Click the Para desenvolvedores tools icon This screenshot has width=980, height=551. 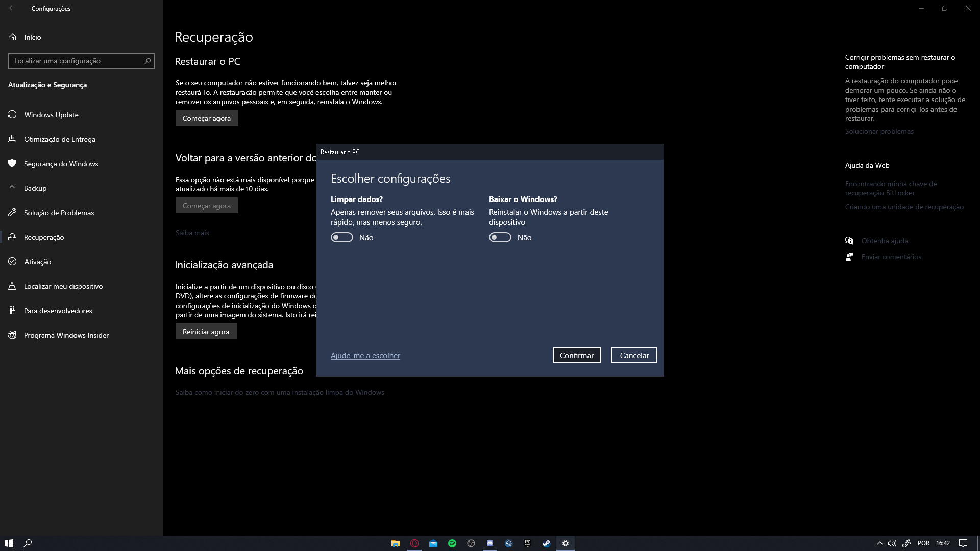pyautogui.click(x=12, y=311)
